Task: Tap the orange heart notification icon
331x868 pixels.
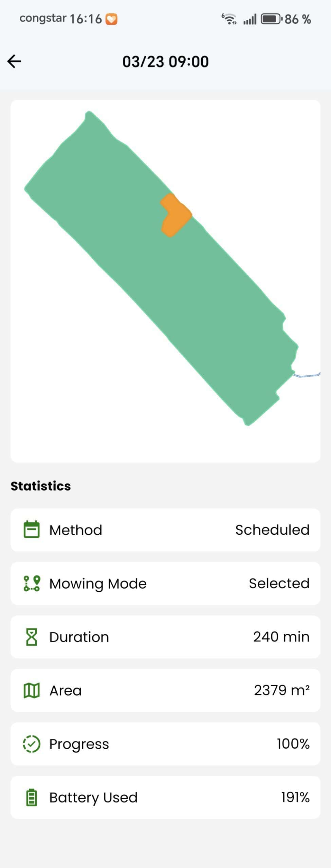Action: coord(111,19)
